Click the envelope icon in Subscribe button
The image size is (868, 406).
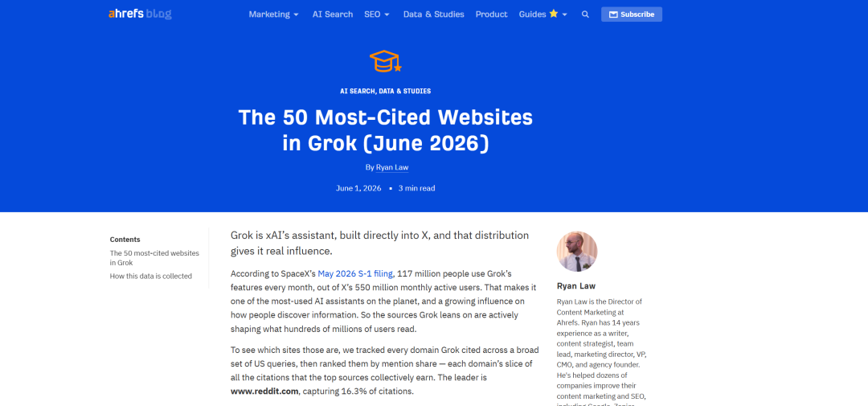tap(613, 14)
